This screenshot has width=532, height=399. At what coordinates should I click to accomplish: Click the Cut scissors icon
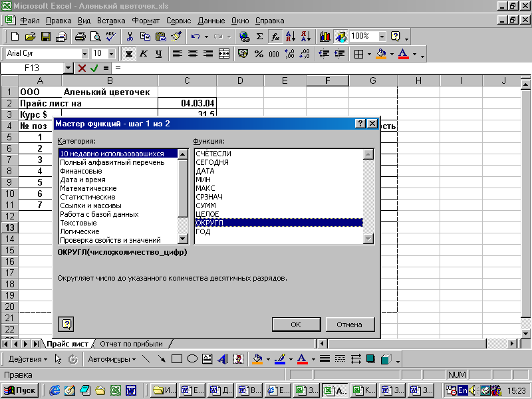[x=130, y=37]
